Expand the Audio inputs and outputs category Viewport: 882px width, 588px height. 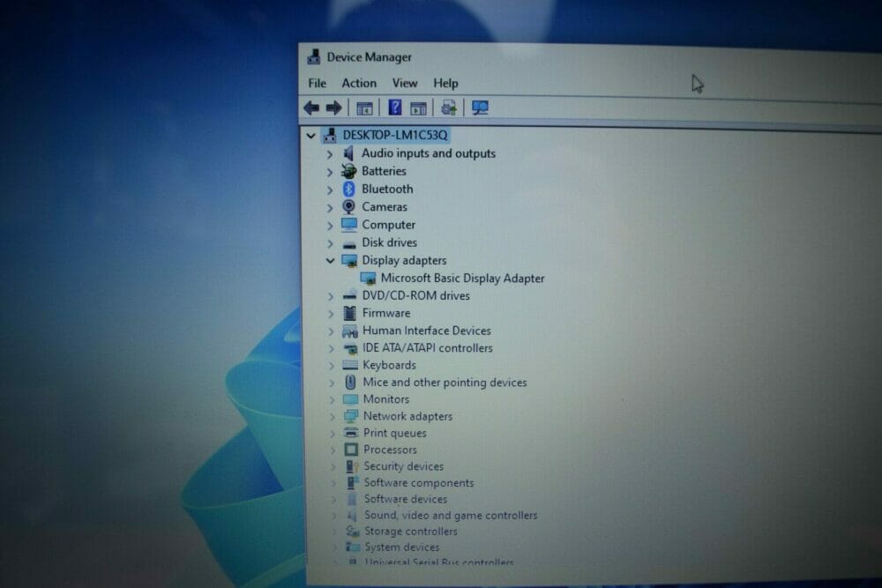click(x=330, y=154)
